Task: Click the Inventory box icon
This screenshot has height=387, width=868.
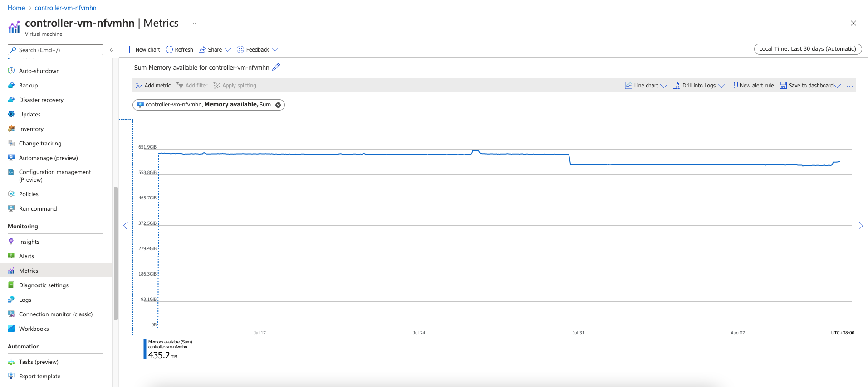Action: click(11, 129)
